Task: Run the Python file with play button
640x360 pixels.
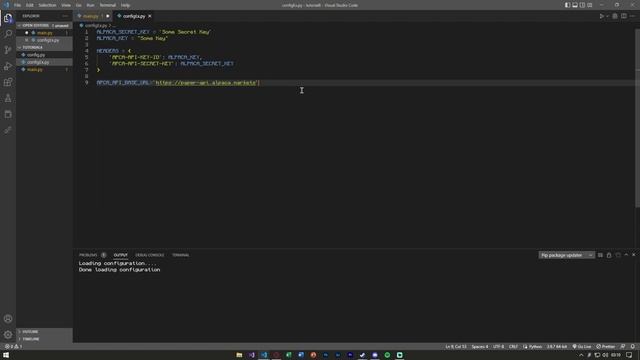Action: (601, 16)
